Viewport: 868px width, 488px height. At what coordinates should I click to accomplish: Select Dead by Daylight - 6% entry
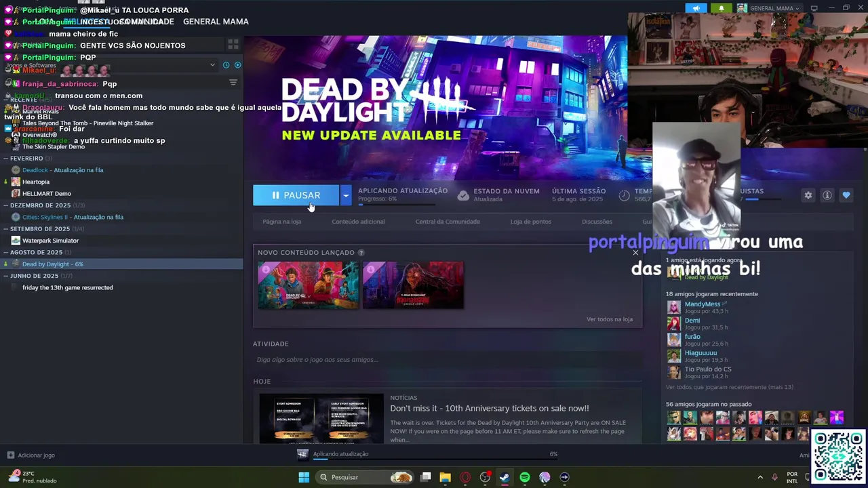(121, 264)
